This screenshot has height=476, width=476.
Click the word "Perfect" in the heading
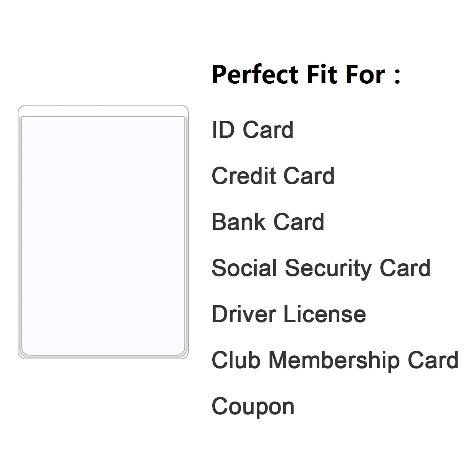[x=255, y=74]
